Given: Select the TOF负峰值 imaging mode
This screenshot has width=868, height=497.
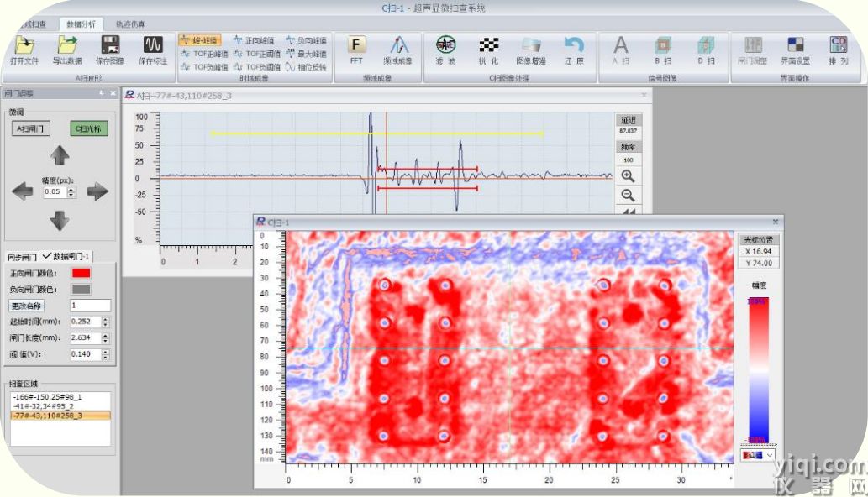Looking at the screenshot, I should click(x=204, y=67).
